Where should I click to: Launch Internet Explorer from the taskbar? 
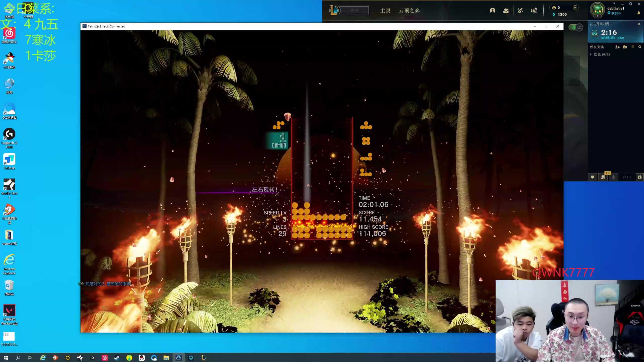[x=43, y=358]
